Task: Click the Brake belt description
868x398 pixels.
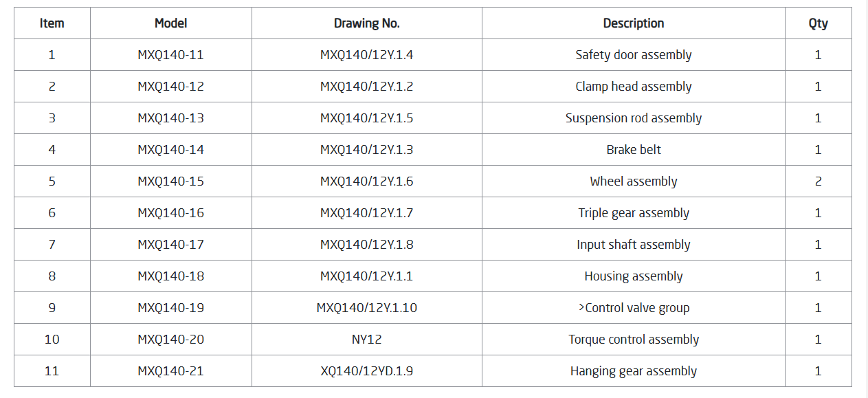Action: click(633, 150)
